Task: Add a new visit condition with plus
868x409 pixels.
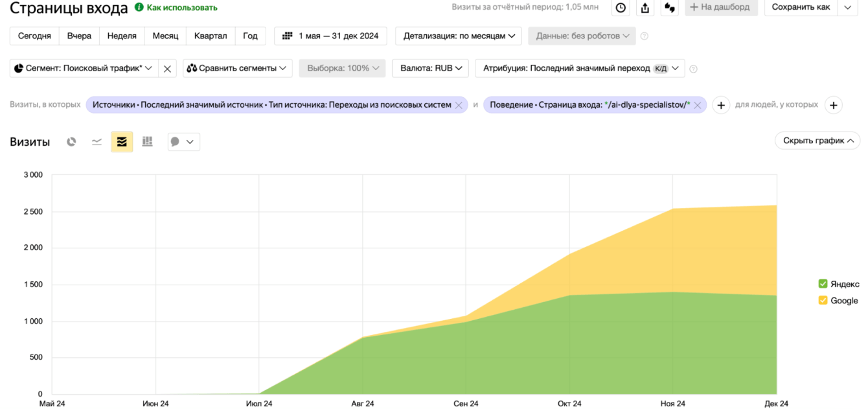Action: 721,105
